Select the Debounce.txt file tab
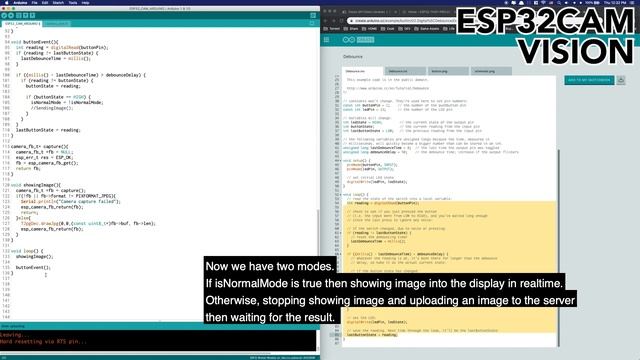 pyautogui.click(x=405, y=71)
